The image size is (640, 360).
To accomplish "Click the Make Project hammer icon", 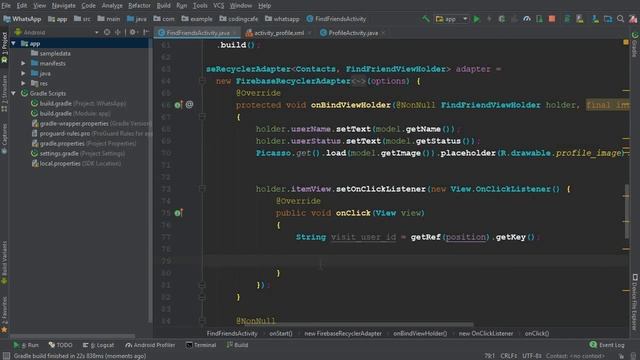I will [426, 19].
